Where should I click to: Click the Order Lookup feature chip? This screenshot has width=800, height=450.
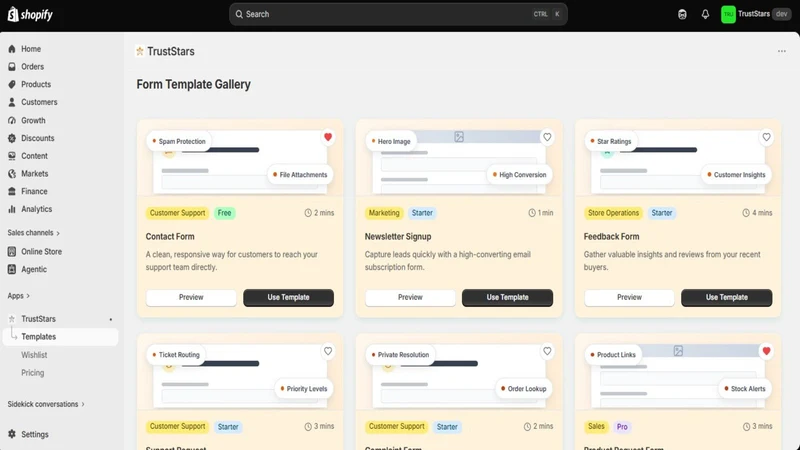(x=523, y=389)
